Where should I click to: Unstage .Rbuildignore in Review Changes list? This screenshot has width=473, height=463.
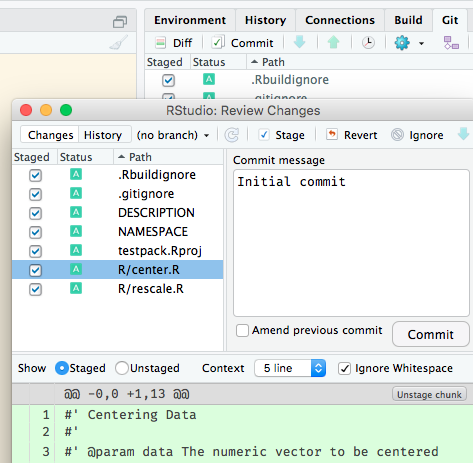[x=35, y=175]
